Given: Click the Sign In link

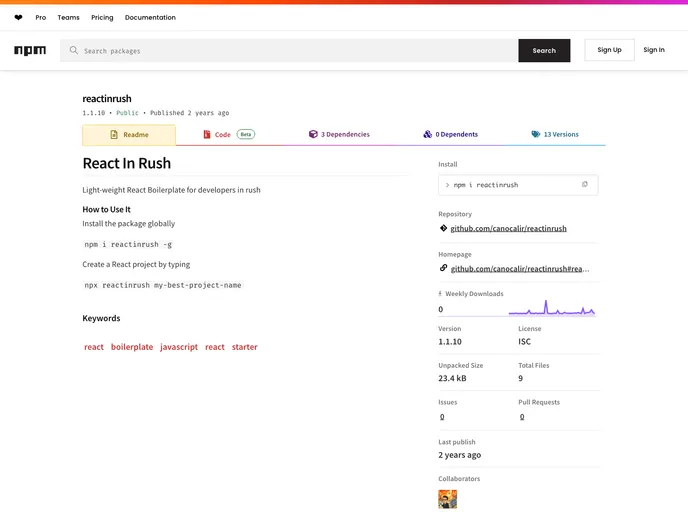Looking at the screenshot, I should tap(654, 50).
